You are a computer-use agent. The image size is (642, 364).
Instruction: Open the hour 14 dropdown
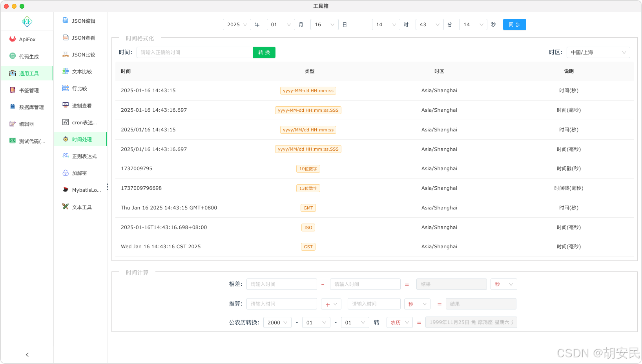386,24
